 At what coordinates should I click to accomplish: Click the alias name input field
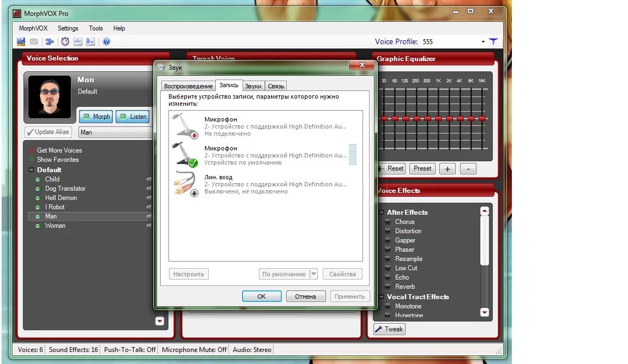tap(116, 132)
